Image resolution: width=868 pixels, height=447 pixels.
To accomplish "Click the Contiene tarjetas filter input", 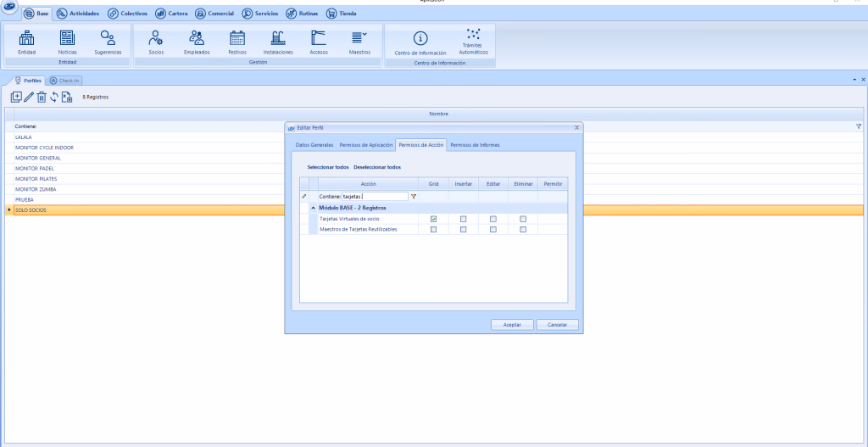I will (374, 196).
